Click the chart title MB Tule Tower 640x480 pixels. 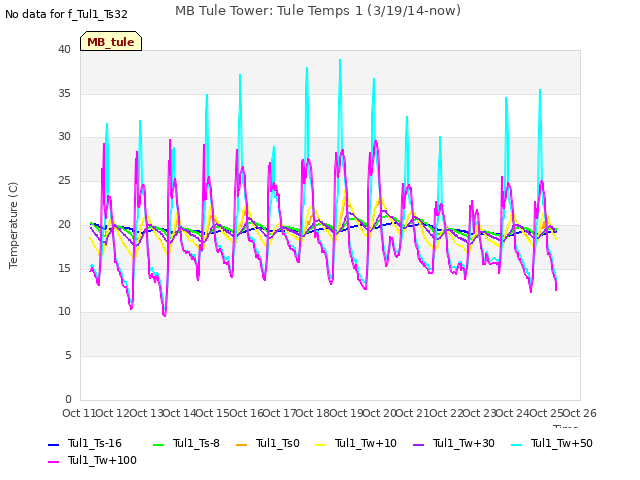coord(318,11)
